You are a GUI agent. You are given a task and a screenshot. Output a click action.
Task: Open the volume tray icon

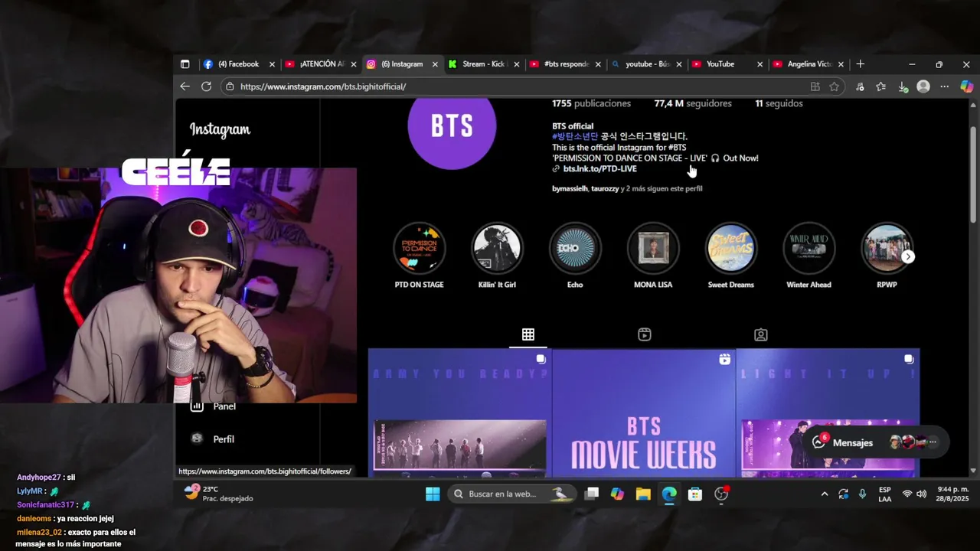point(921,494)
